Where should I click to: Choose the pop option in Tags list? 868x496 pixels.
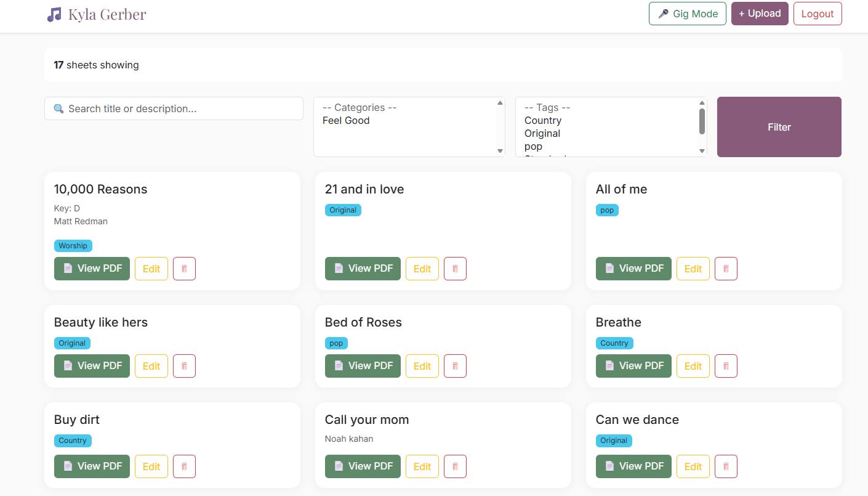click(533, 147)
